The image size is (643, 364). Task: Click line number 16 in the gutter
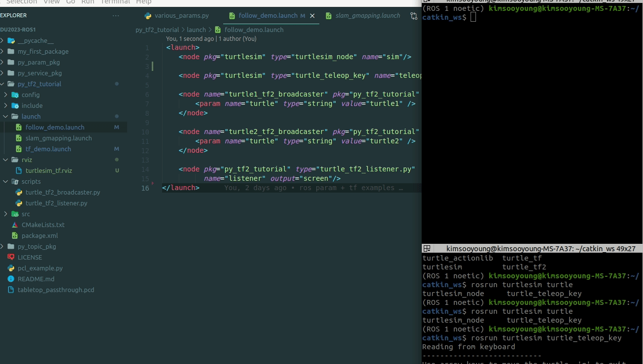[145, 188]
